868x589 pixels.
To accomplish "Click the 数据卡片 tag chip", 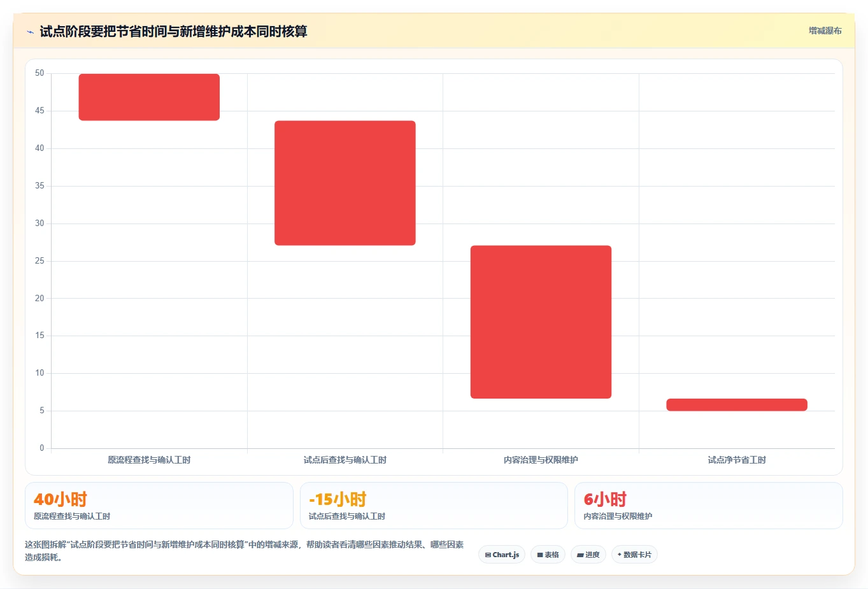I will [634, 555].
